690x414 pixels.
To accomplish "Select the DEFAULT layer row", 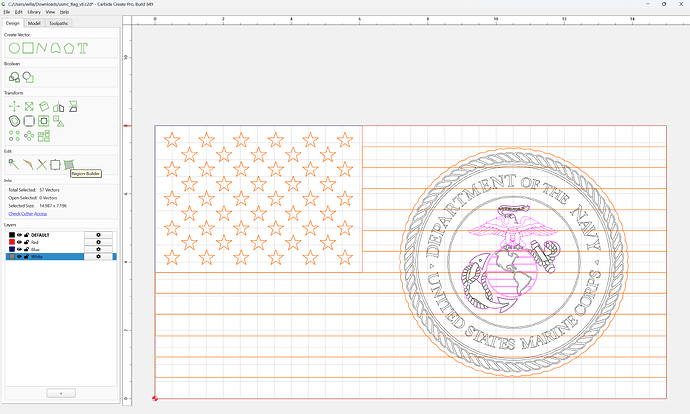I will point(61,235).
